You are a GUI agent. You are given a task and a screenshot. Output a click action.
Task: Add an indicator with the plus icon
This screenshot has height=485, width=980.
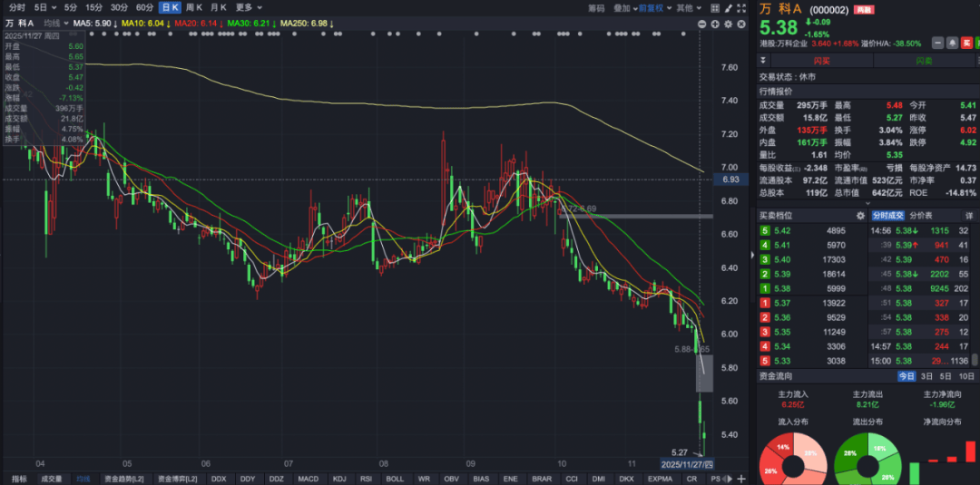(x=743, y=478)
